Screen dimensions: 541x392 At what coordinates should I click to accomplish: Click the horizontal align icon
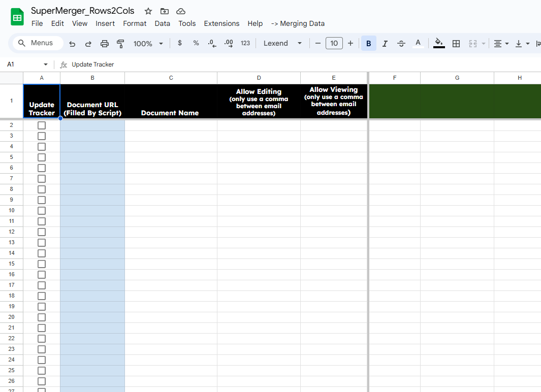pyautogui.click(x=497, y=44)
